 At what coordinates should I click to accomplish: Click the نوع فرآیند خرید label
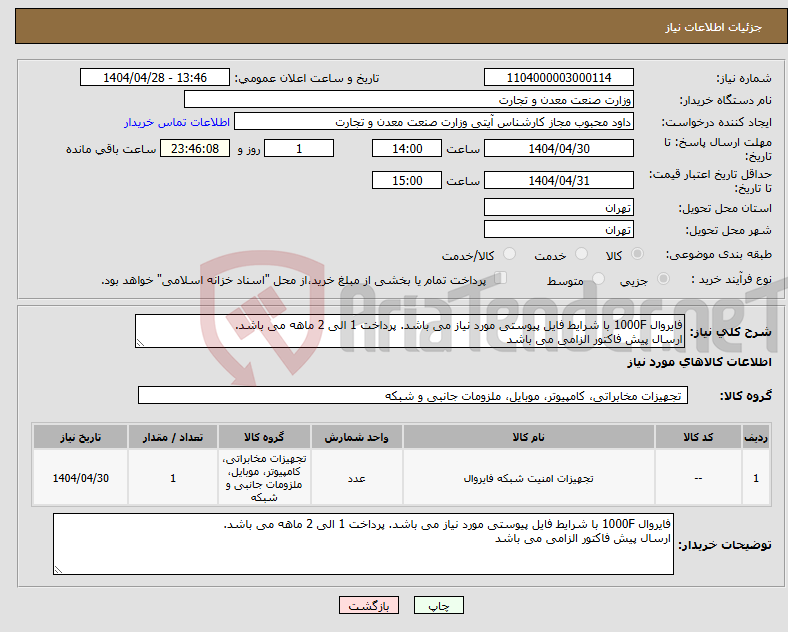(731, 279)
